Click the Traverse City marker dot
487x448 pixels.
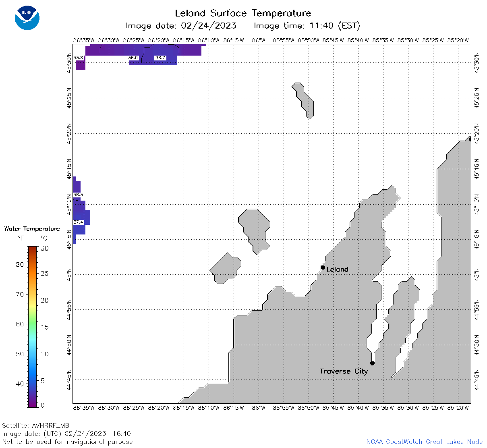point(372,363)
